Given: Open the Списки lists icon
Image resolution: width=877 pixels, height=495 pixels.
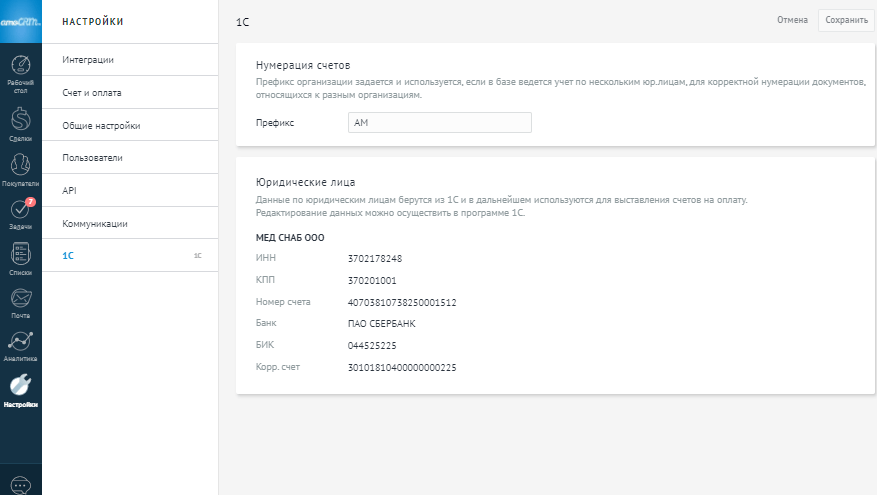Looking at the screenshot, I should [21, 257].
